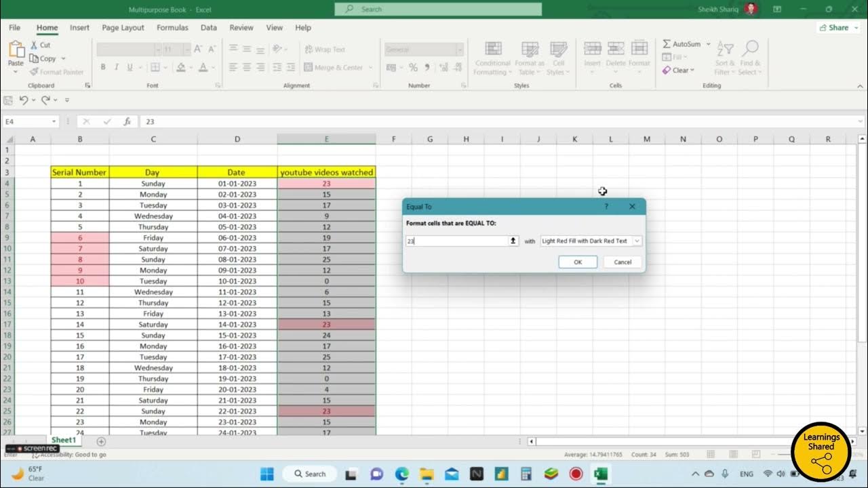
Task: Click the Font Color letter A icon
Action: pyautogui.click(x=203, y=67)
